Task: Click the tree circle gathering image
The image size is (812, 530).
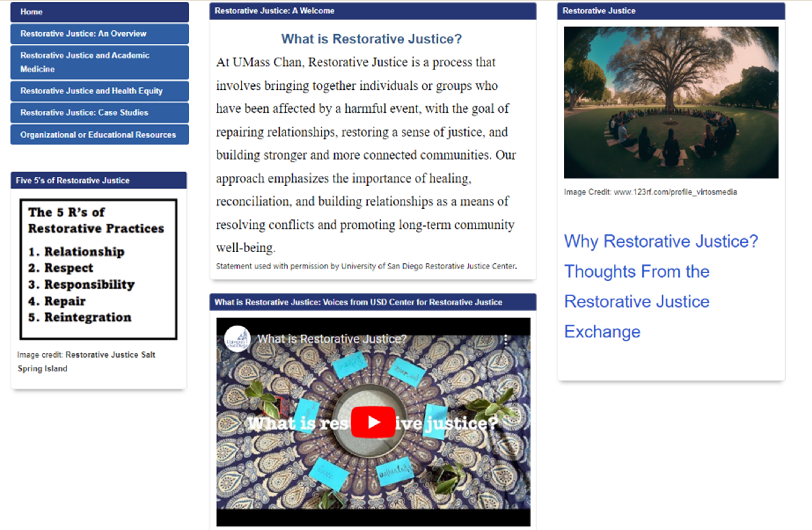Action: pos(671,102)
